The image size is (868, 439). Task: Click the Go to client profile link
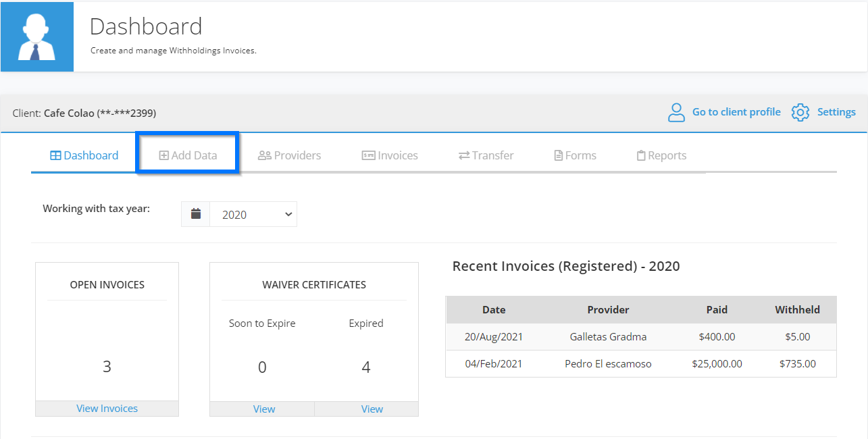pyautogui.click(x=736, y=112)
